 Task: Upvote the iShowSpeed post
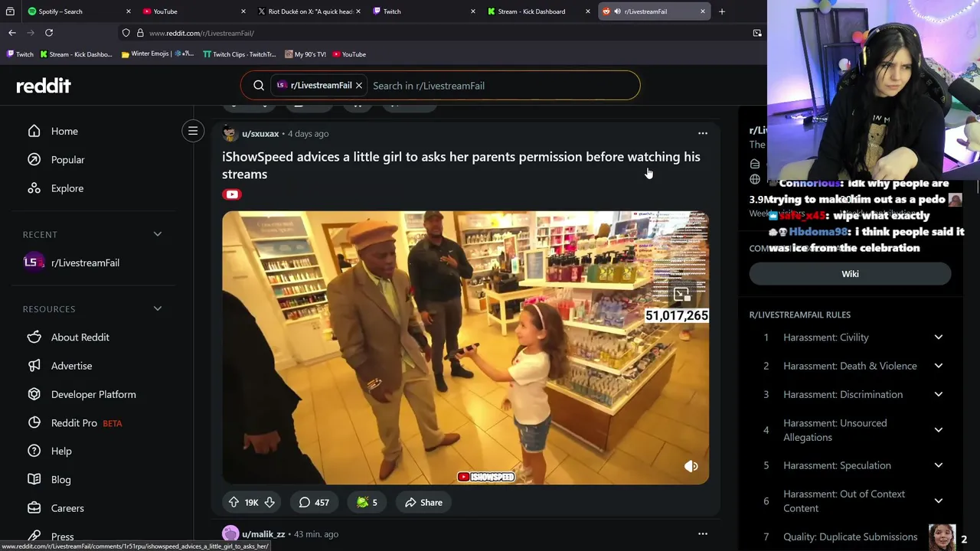pyautogui.click(x=234, y=503)
